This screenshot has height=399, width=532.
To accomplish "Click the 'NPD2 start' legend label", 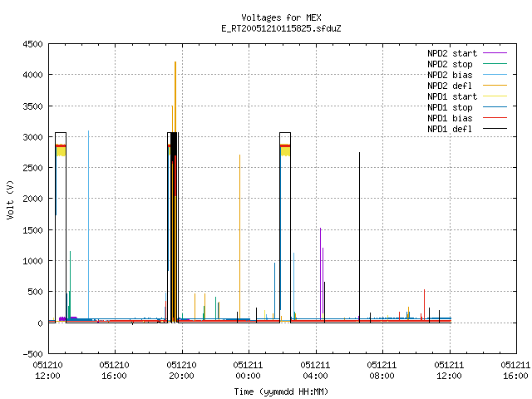I will [452, 53].
